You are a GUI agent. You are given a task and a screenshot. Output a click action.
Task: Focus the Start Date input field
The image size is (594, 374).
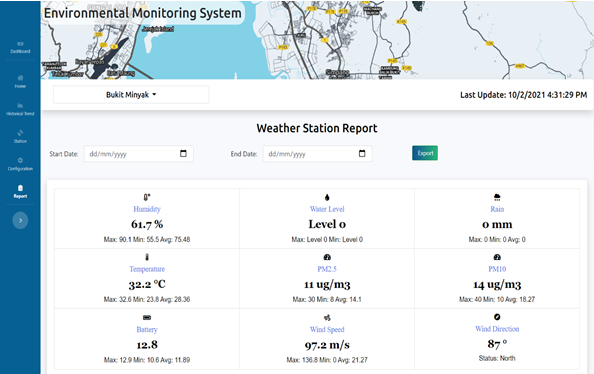click(139, 153)
